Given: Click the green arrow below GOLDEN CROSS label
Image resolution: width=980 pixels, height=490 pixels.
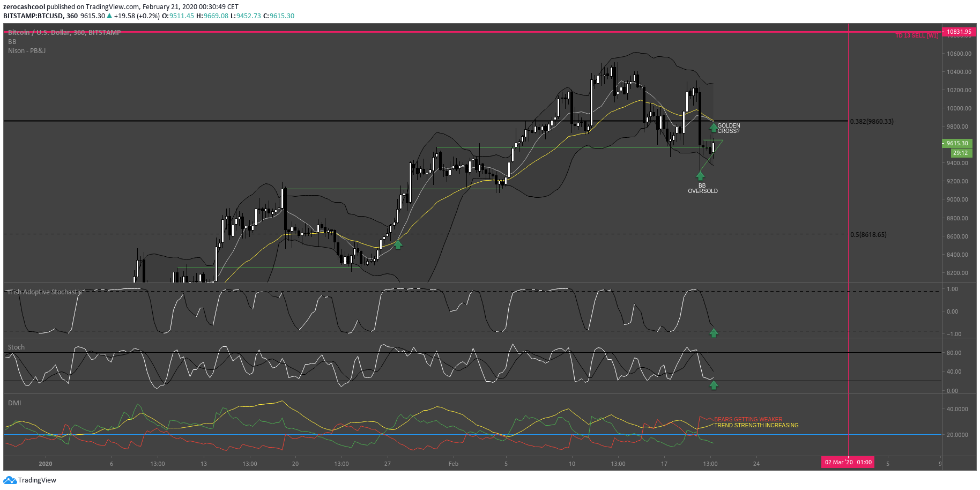Looking at the screenshot, I should coord(713,128).
